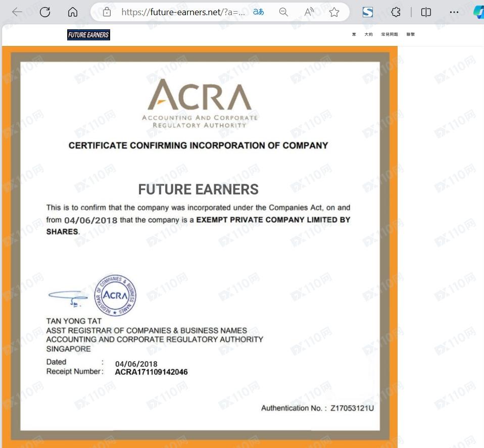Open the Copilot sidebar icon

(479, 12)
